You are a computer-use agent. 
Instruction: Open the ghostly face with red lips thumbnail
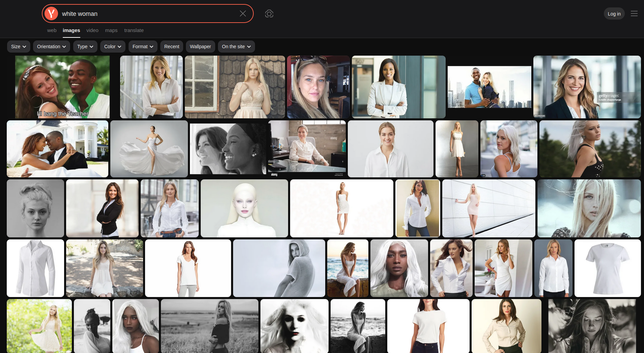click(x=295, y=326)
